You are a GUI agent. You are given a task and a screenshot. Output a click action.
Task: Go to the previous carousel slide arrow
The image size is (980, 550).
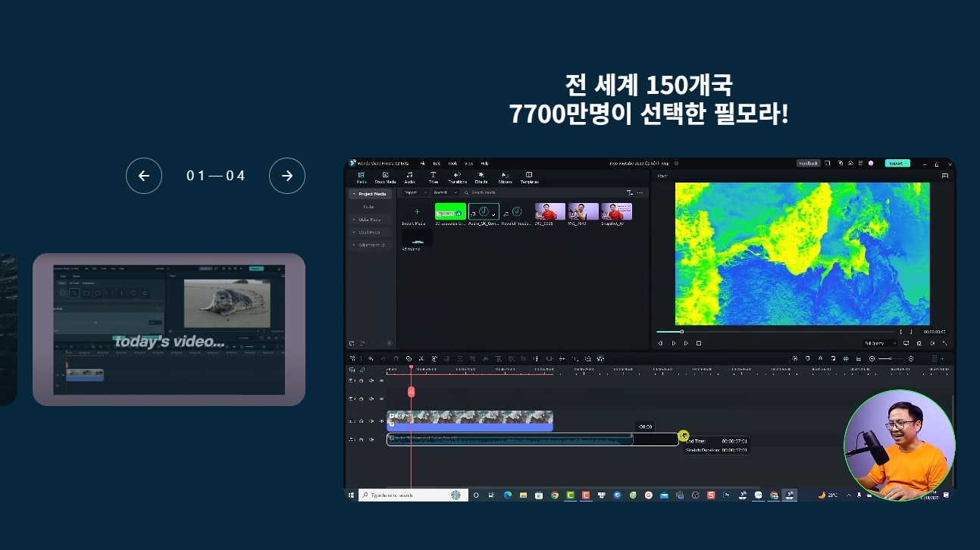(x=144, y=176)
